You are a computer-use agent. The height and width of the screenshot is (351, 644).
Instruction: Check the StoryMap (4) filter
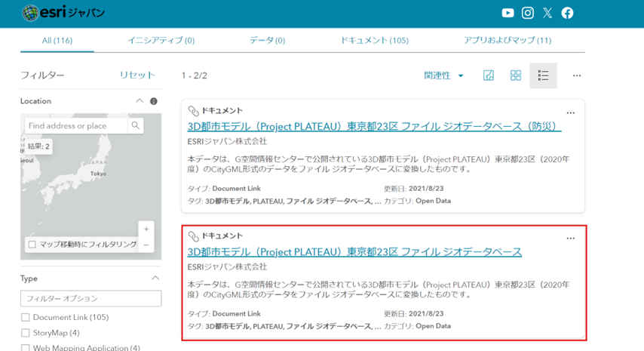(26, 333)
